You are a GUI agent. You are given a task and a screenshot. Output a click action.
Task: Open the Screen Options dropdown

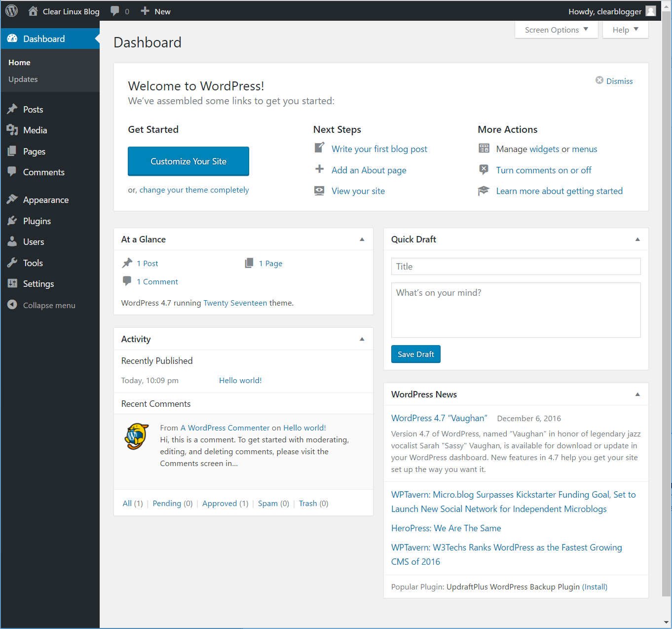pos(557,30)
